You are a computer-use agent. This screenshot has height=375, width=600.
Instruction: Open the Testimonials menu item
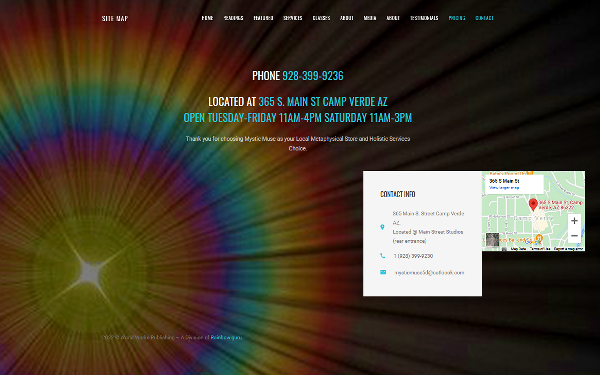424,18
